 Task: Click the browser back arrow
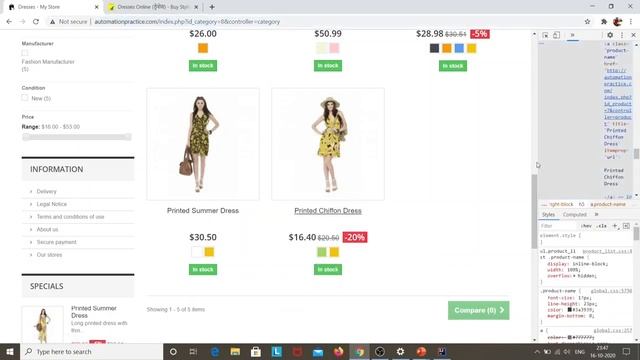click(x=9, y=22)
